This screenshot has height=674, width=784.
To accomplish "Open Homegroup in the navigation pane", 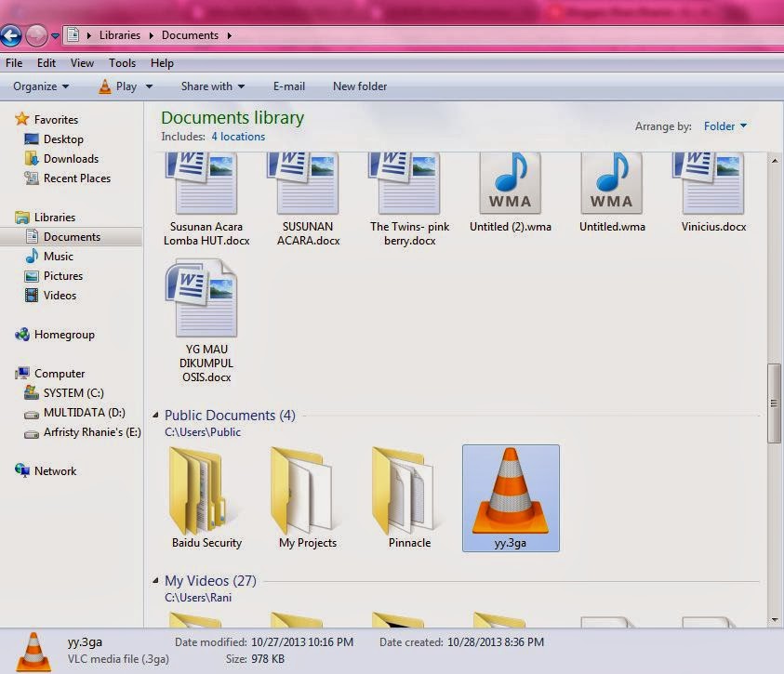I will click(x=55, y=335).
